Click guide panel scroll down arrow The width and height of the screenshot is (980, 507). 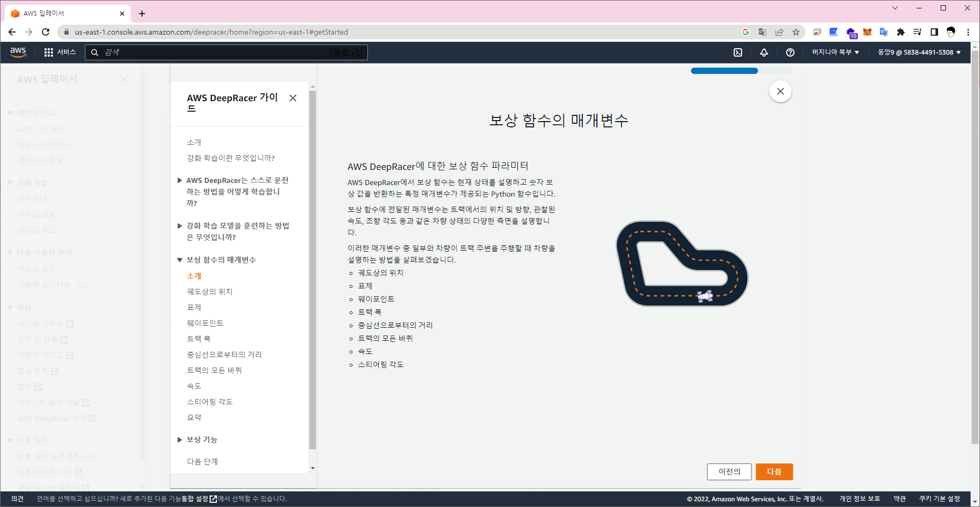[x=313, y=468]
